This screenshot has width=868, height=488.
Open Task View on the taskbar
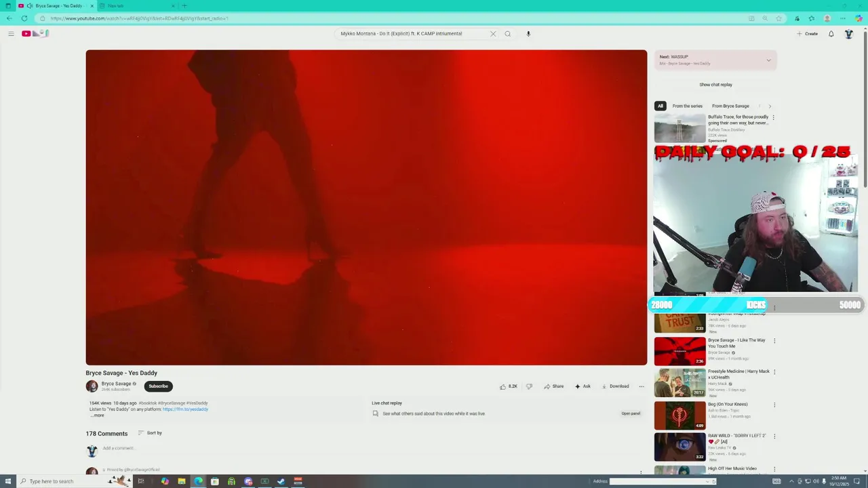[141, 481]
